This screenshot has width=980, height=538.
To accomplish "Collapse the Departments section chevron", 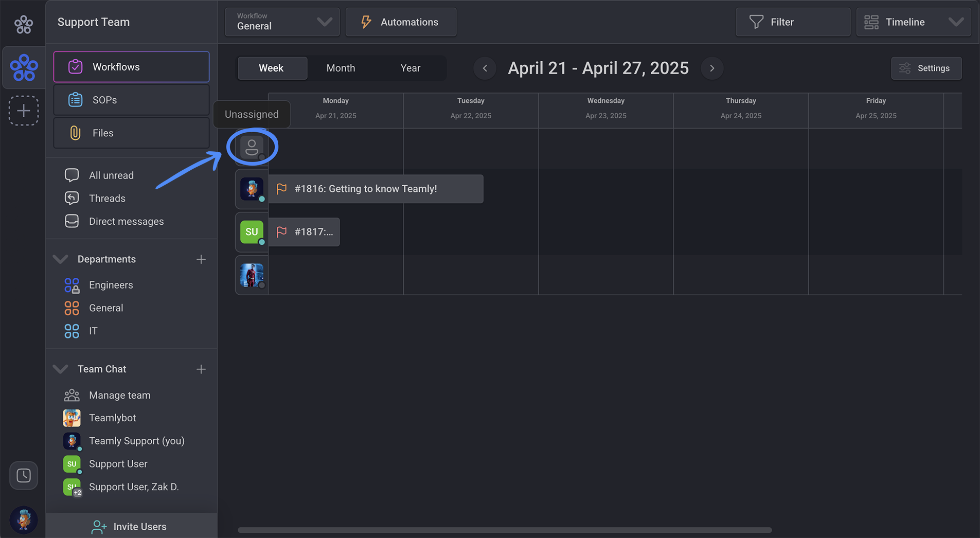I will (x=61, y=259).
